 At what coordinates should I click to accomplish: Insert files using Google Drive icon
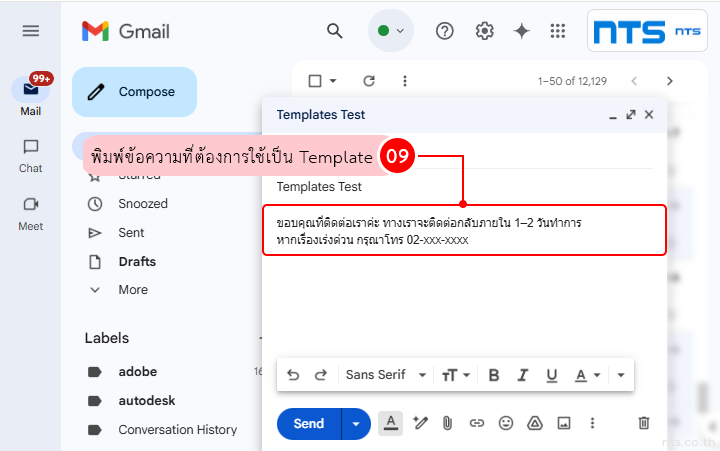[534, 423]
